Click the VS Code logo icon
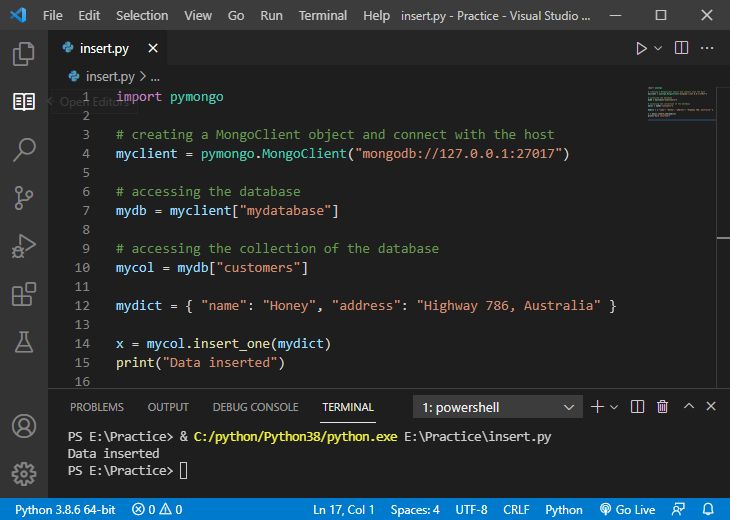 coord(19,15)
